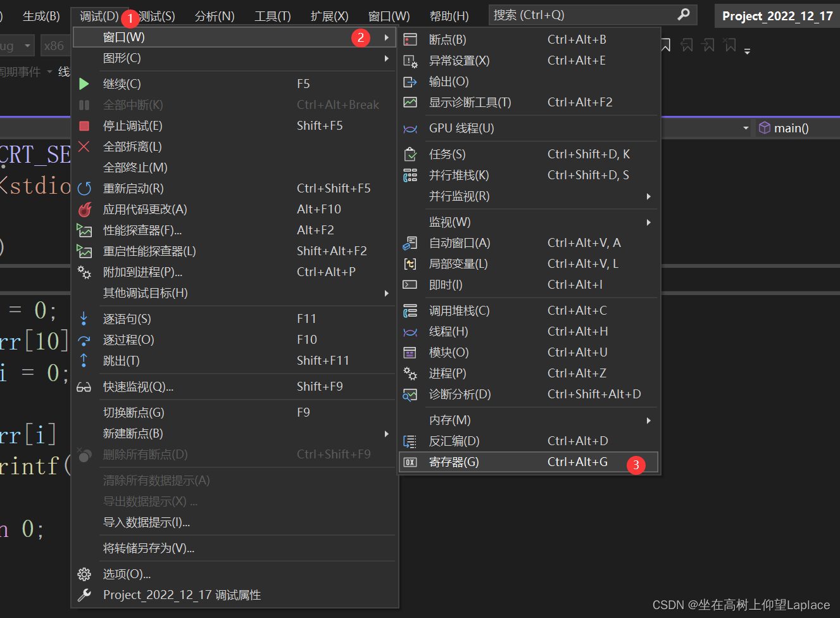Viewport: 840px width, 618px height.
Task: Click the Processes (进程) gears icon
Action: (410, 374)
